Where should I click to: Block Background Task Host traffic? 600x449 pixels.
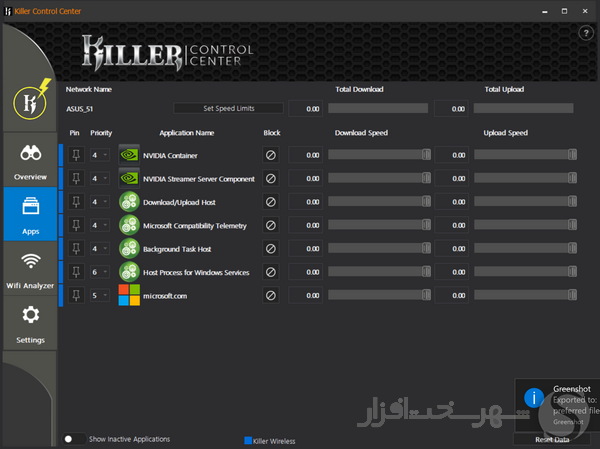click(x=271, y=248)
